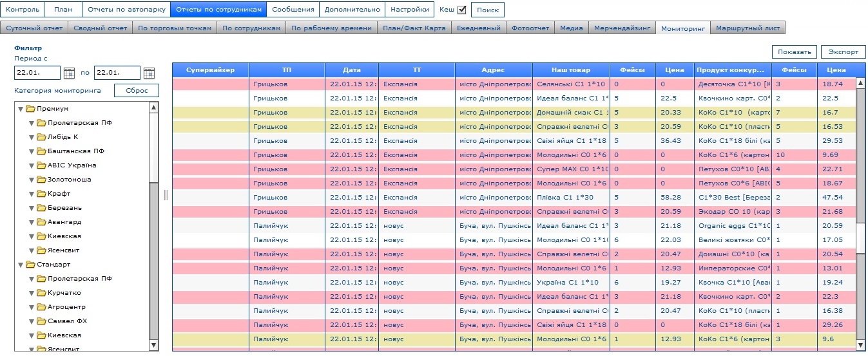The width and height of the screenshot is (868, 356).
Task: Expand arrow beside Авангард
Action: [31, 222]
